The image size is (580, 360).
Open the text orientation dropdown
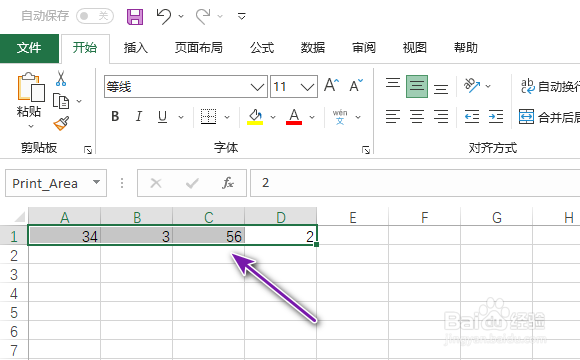[488, 86]
